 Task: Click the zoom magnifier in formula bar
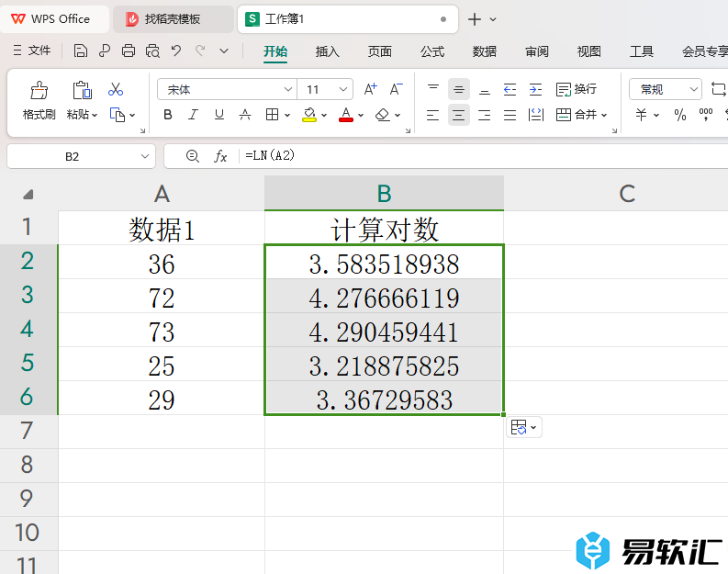(193, 156)
